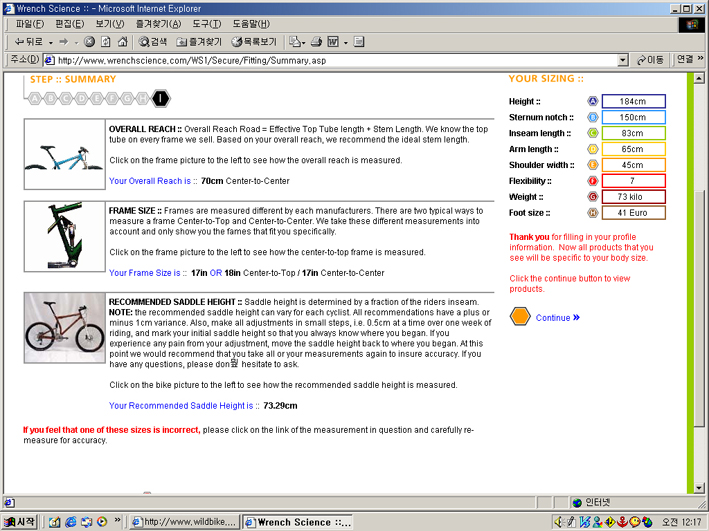Screen dimensions: 709x531
Task: Open the 검색 search toolbar button
Action: [x=152, y=42]
